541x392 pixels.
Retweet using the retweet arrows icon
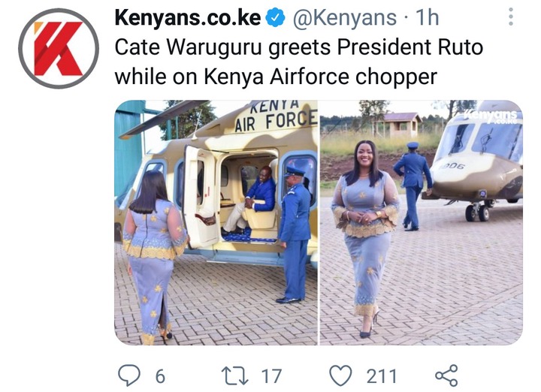234,375
